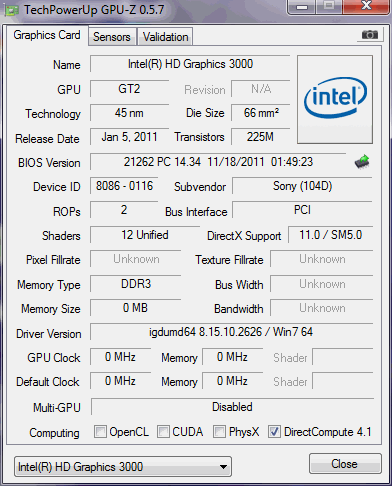392x486 pixels.
Task: Minimize the GPU-Z window
Action: pos(302,7)
